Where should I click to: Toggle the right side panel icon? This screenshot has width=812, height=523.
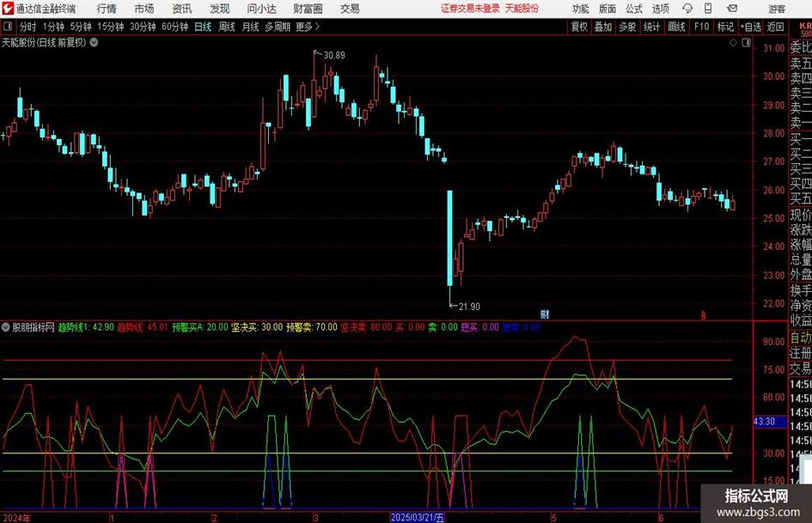pyautogui.click(x=746, y=43)
